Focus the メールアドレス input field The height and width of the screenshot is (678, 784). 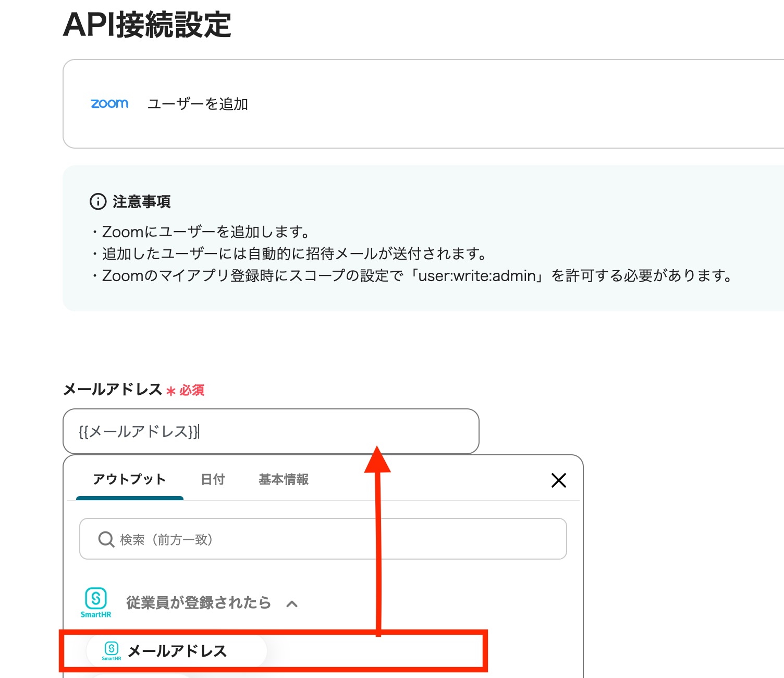(x=271, y=431)
